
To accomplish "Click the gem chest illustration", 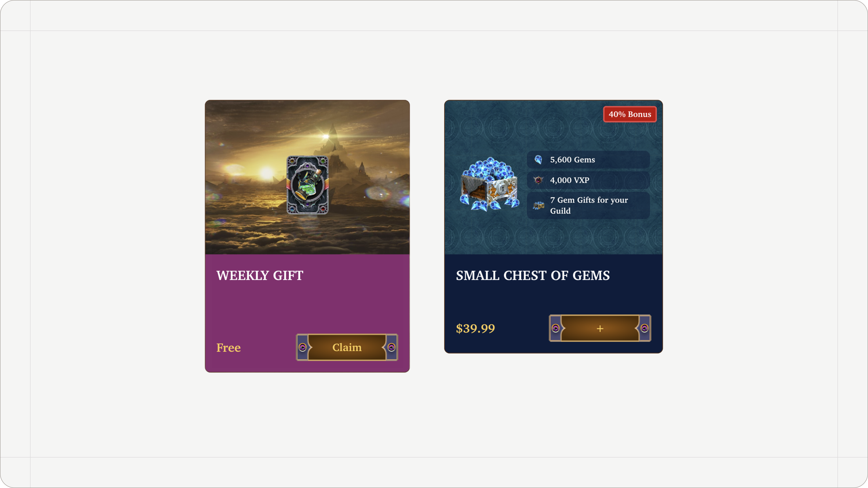I will pos(490,184).
